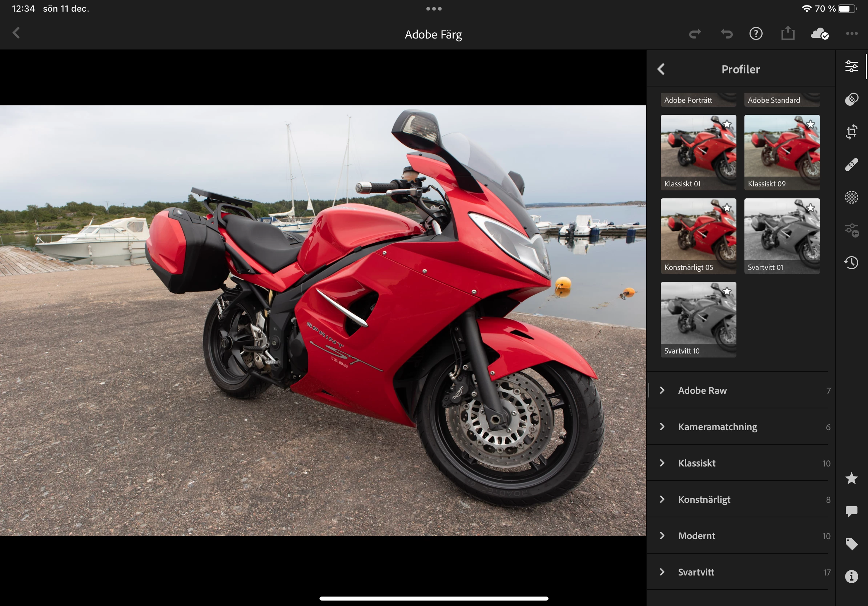Open the version history icon
The image size is (868, 606).
[851, 263]
